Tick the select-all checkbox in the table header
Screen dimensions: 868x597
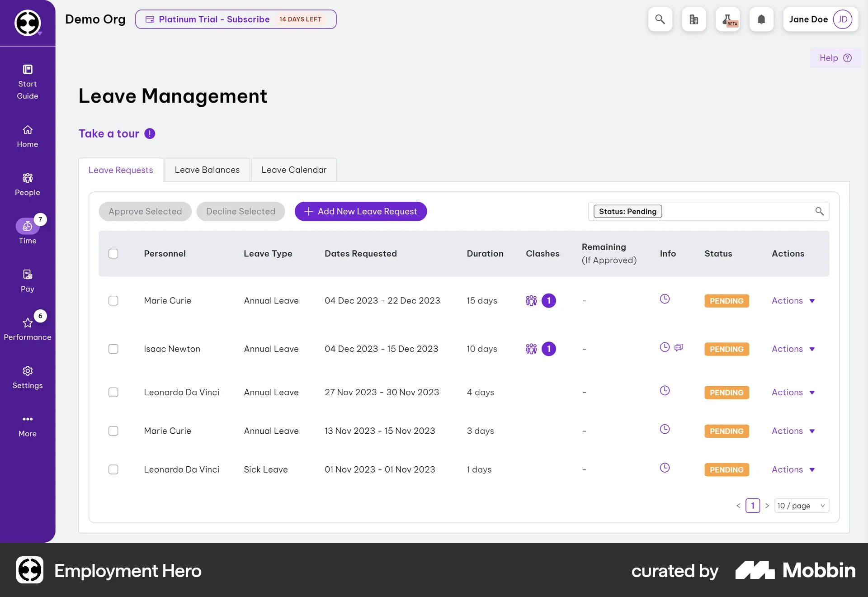(113, 254)
